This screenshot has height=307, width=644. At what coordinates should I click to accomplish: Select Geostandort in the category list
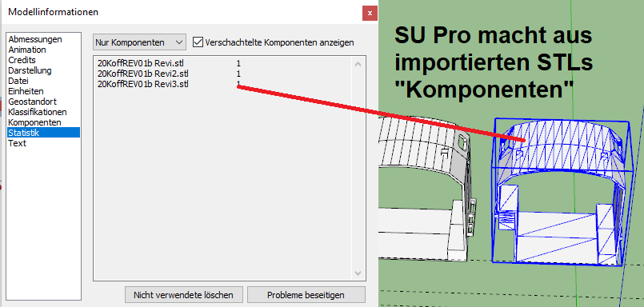point(33,102)
